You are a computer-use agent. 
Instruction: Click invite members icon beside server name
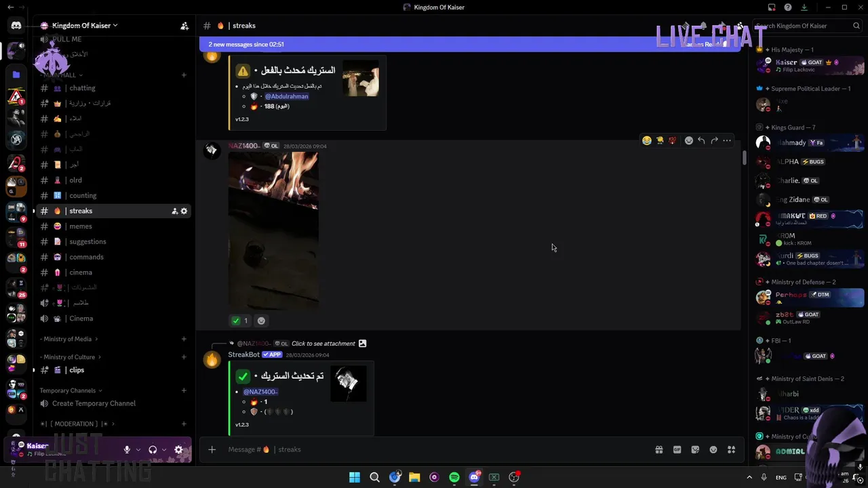[x=184, y=26]
